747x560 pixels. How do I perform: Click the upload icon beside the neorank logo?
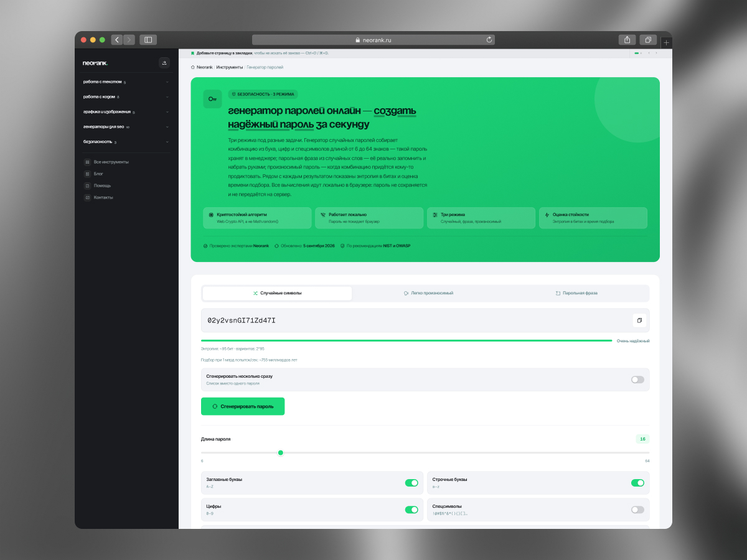coord(164,62)
